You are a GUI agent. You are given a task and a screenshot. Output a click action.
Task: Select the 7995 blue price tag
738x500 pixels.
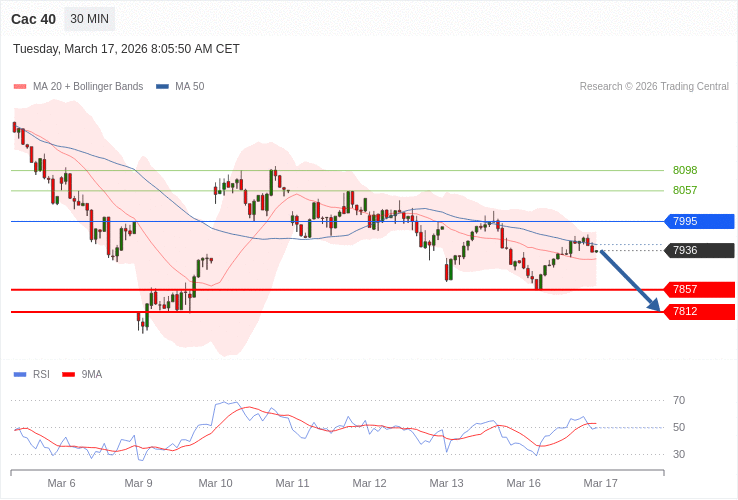pos(699,222)
